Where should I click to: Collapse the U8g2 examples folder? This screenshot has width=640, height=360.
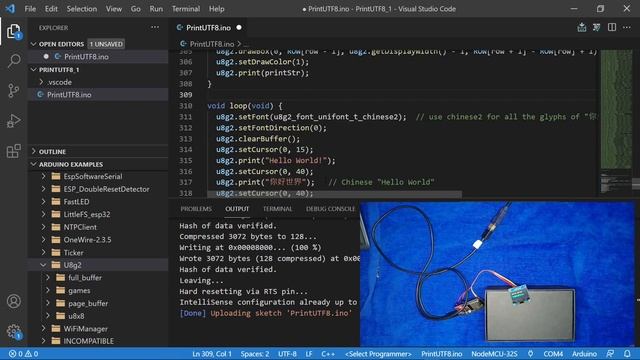[x=43, y=265]
